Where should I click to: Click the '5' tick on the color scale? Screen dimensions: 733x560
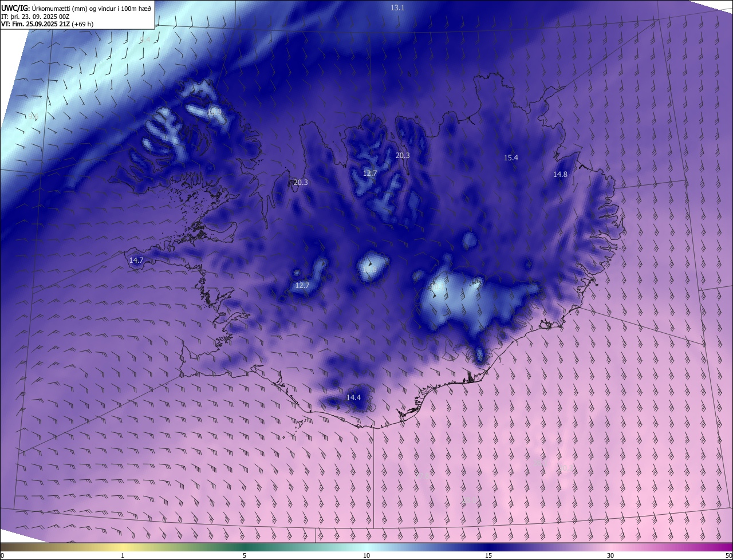pyautogui.click(x=245, y=555)
